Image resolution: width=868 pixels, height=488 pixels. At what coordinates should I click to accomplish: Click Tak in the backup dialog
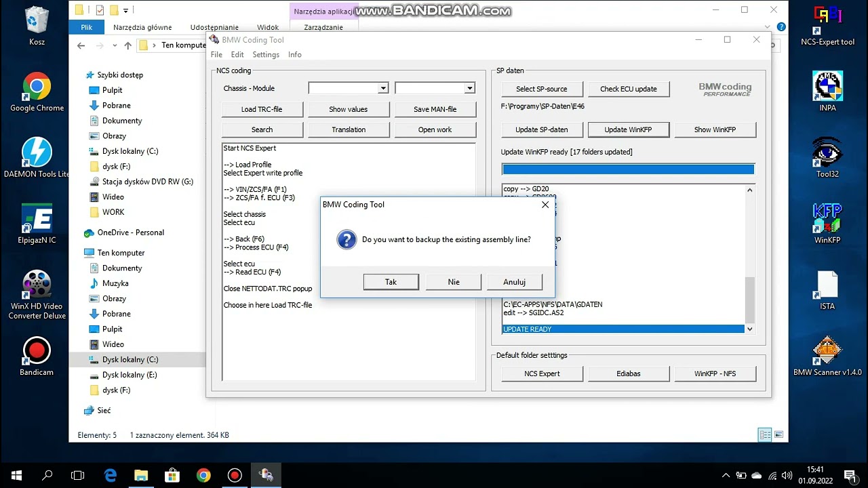click(391, 282)
